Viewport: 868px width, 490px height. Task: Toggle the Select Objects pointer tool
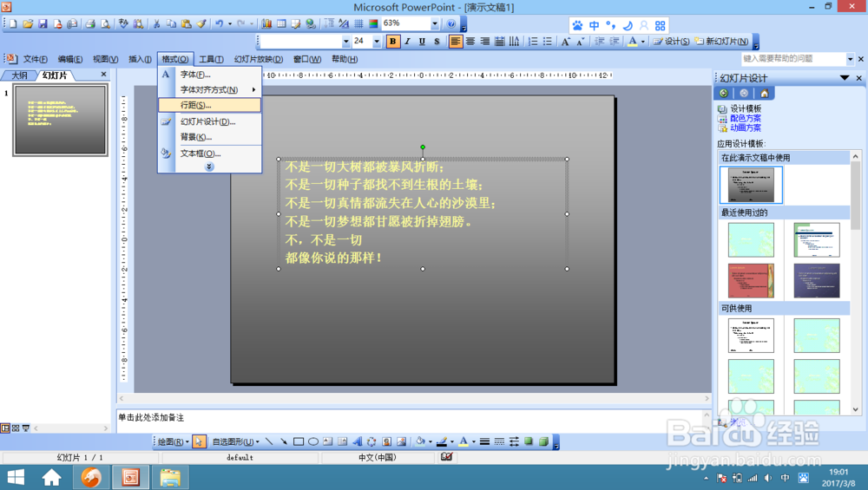tap(199, 441)
